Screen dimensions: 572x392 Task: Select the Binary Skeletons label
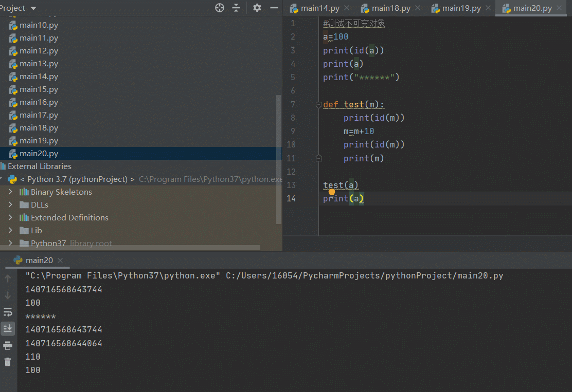click(x=61, y=192)
